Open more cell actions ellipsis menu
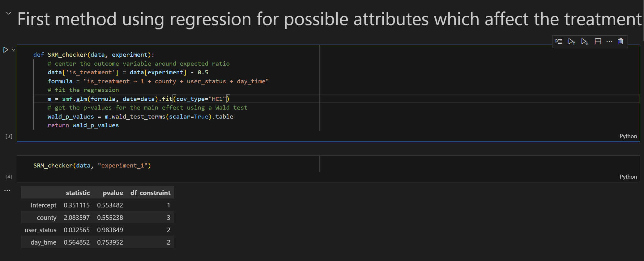The width and height of the screenshot is (644, 261). click(x=609, y=41)
